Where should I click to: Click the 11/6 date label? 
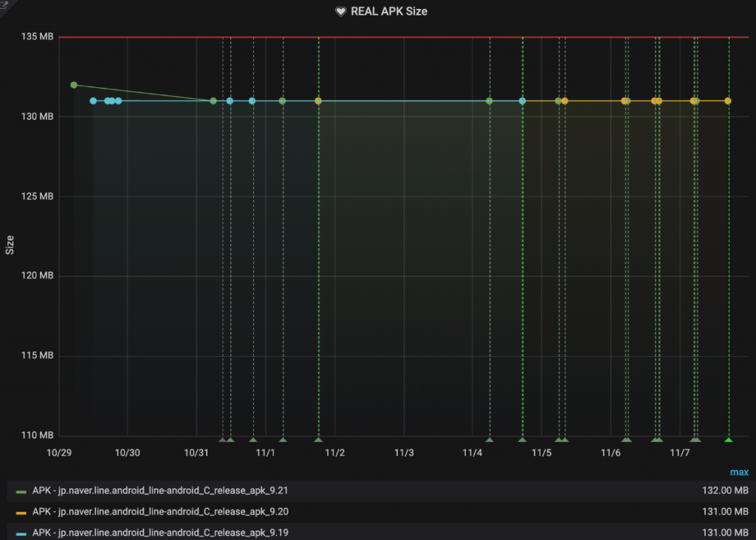(611, 453)
